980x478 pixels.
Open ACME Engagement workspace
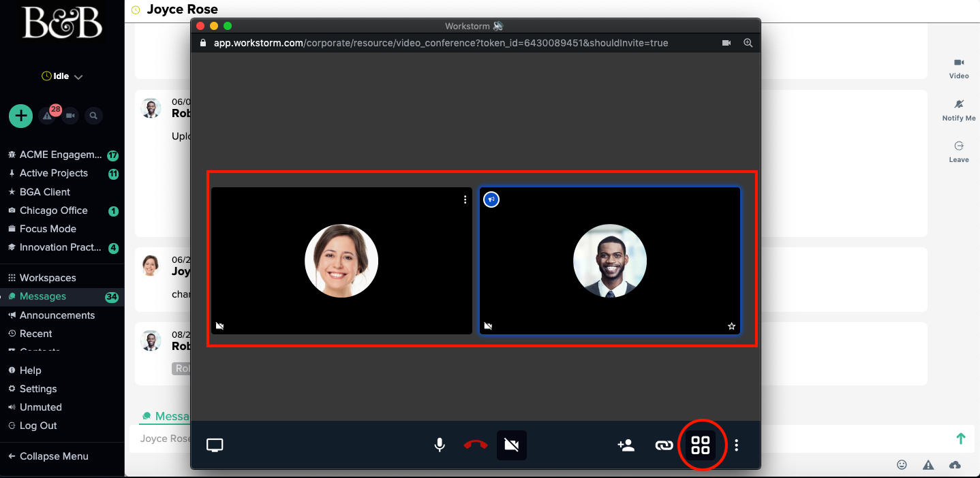pos(61,155)
